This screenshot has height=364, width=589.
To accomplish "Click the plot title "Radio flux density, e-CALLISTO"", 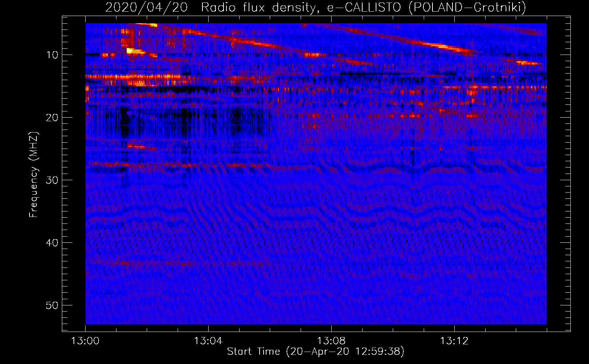I will click(301, 7).
